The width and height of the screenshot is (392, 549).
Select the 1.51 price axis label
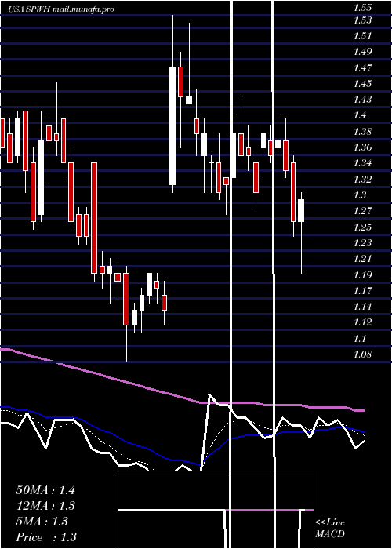point(362,36)
